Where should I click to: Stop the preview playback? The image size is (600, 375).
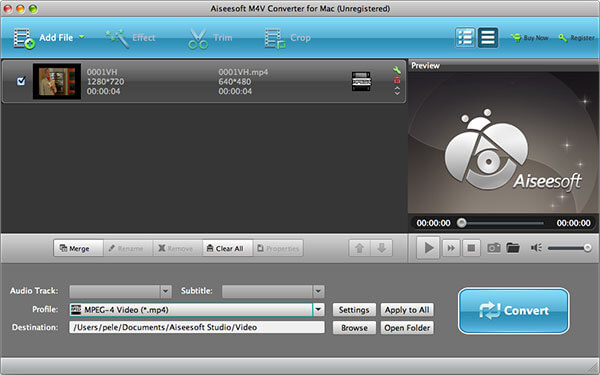(x=471, y=248)
